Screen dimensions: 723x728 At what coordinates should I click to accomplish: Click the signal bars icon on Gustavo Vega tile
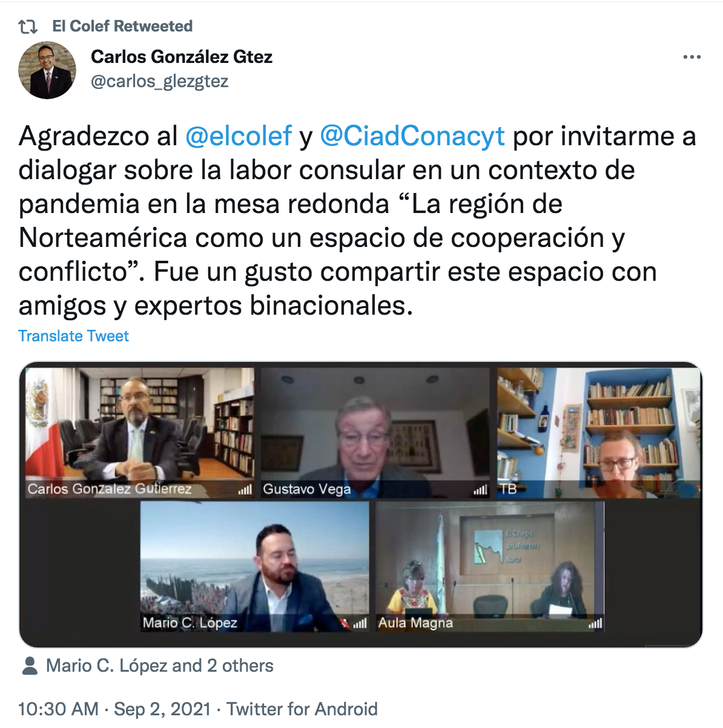tap(480, 490)
